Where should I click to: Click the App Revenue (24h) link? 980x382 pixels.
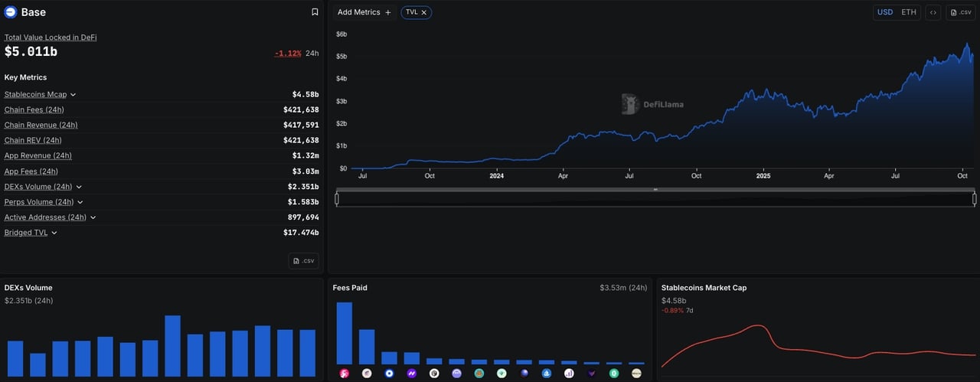(x=38, y=156)
